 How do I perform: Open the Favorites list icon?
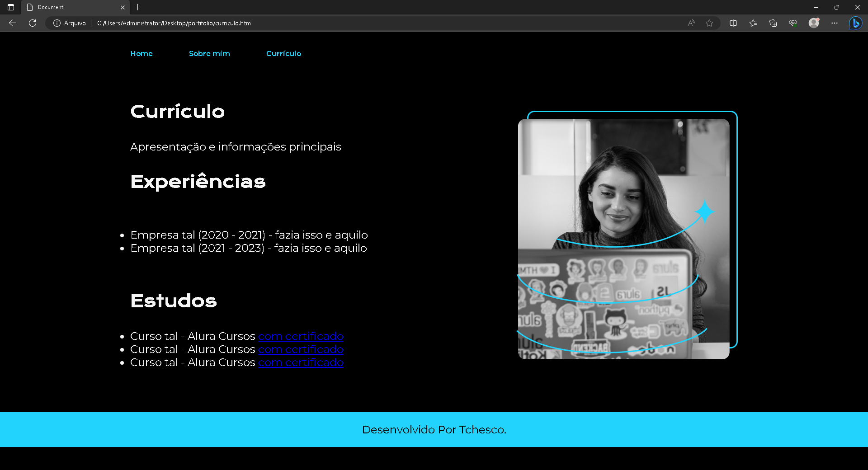click(753, 23)
